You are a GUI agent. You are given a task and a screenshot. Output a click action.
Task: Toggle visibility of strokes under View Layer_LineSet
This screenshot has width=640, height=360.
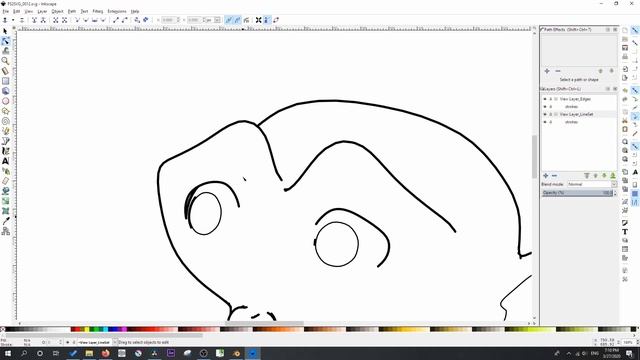coord(545,122)
